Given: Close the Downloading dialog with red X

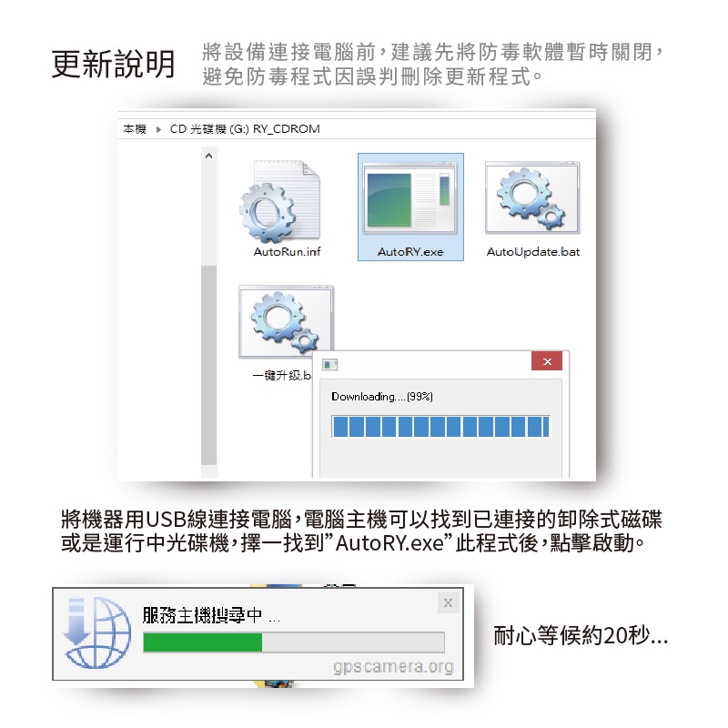Looking at the screenshot, I should 547,361.
